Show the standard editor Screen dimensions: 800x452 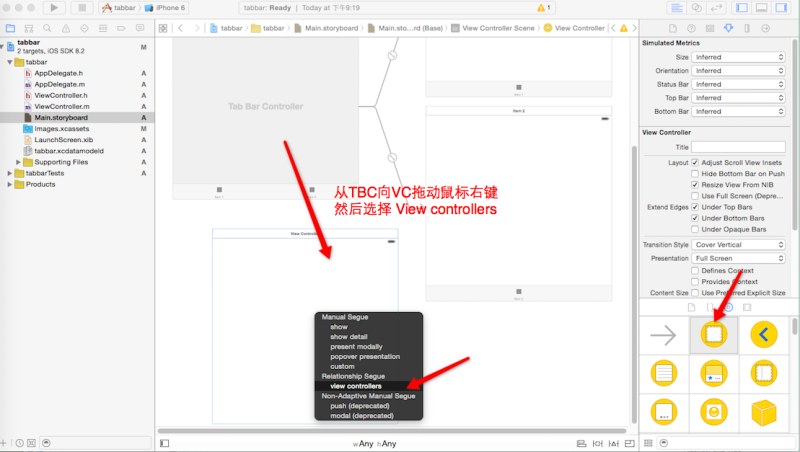[x=677, y=8]
